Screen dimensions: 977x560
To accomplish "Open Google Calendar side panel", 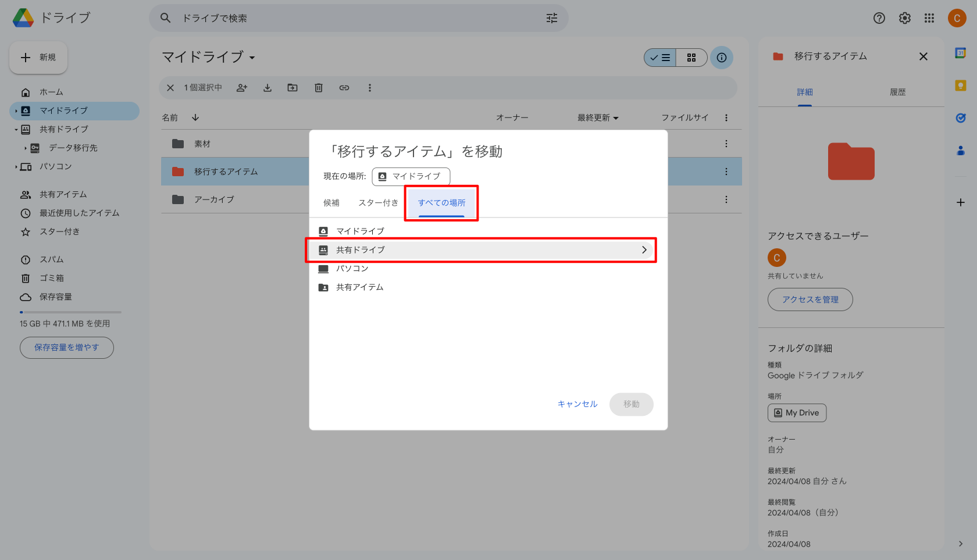I will point(961,53).
